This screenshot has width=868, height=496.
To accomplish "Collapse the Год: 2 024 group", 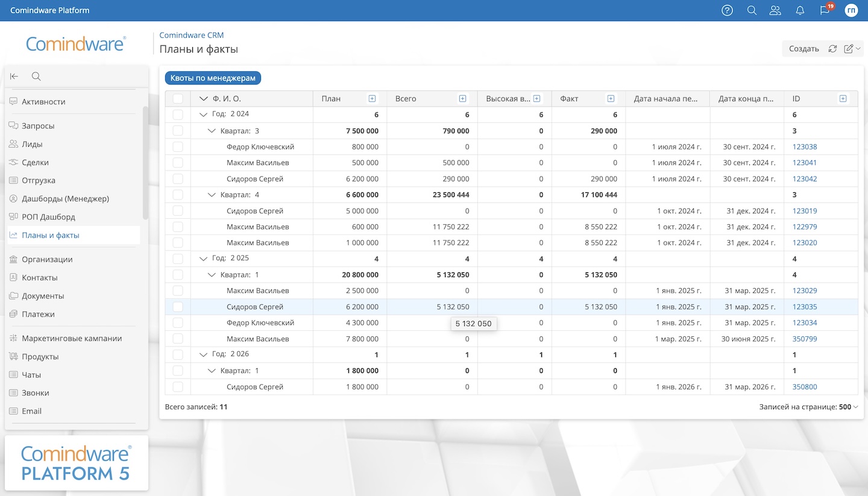I will click(203, 114).
